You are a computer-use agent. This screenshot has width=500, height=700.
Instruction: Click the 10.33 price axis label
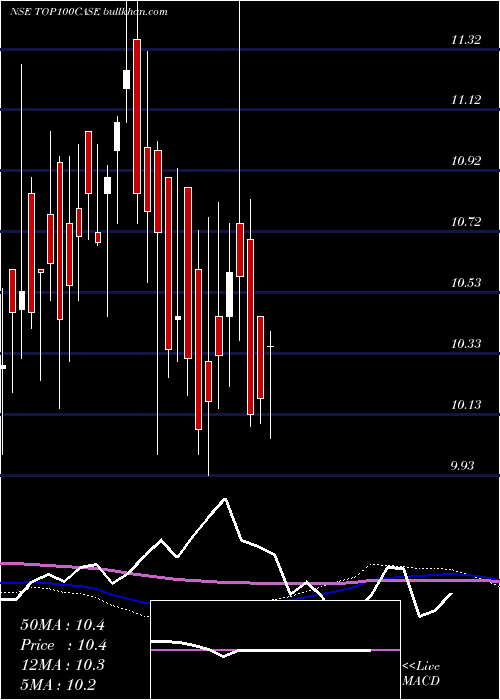(x=466, y=344)
